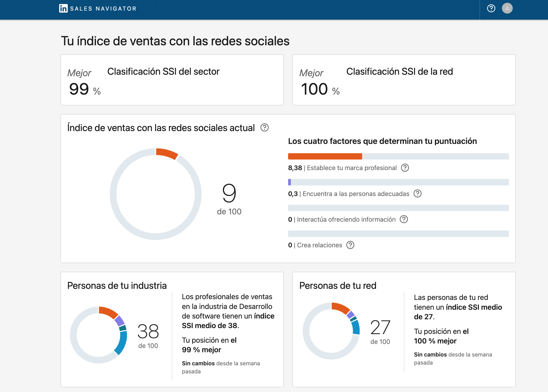This screenshot has height=392, width=548.
Task: Click the 27 network score number
Action: click(x=380, y=327)
